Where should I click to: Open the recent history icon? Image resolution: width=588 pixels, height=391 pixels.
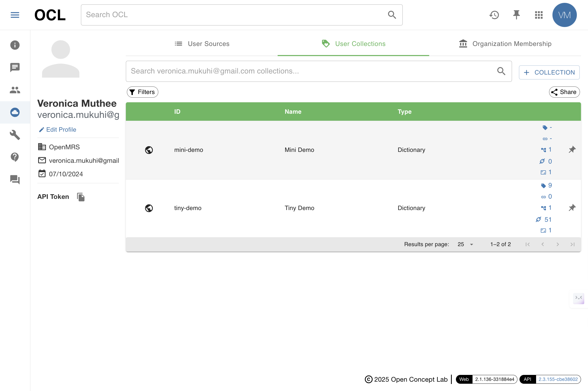(494, 15)
